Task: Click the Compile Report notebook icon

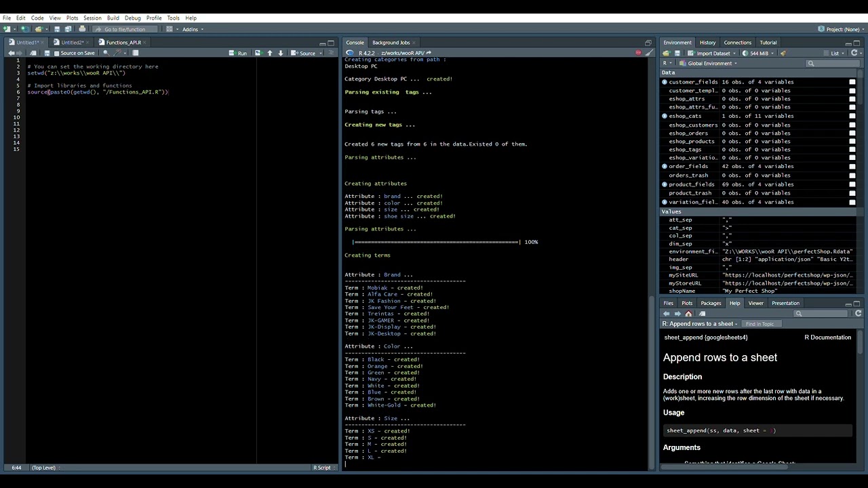Action: pos(136,53)
